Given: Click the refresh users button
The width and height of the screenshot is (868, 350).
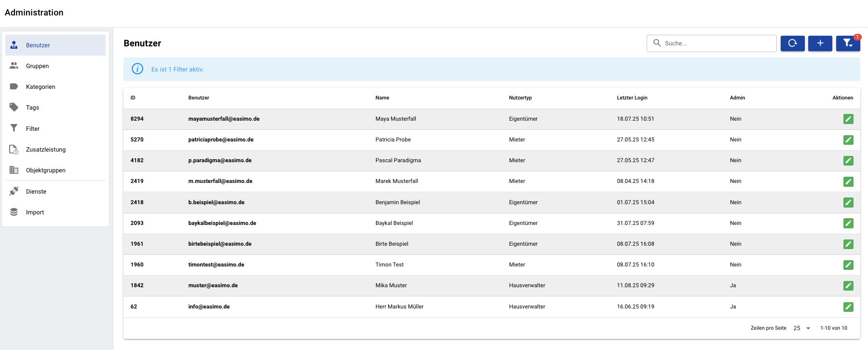Looking at the screenshot, I should coord(792,43).
